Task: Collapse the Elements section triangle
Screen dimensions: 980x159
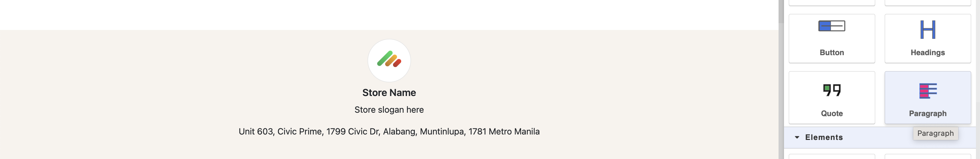Action: click(797, 137)
